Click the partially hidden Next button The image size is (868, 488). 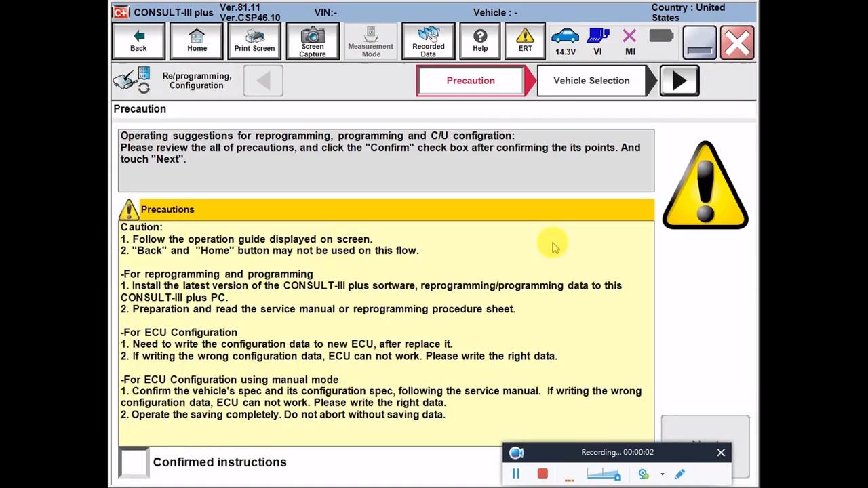point(705,430)
